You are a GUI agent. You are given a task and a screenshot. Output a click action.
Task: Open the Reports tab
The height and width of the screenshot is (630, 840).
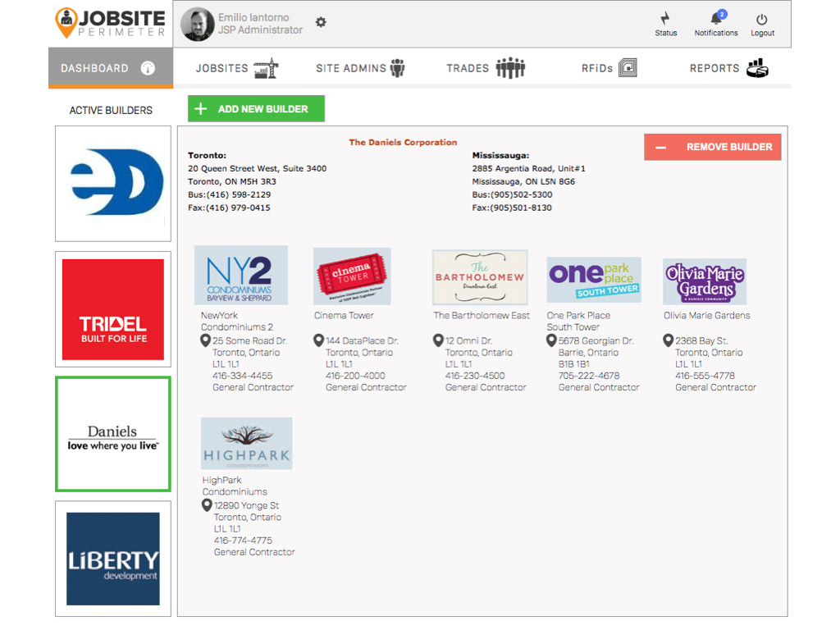pos(728,68)
